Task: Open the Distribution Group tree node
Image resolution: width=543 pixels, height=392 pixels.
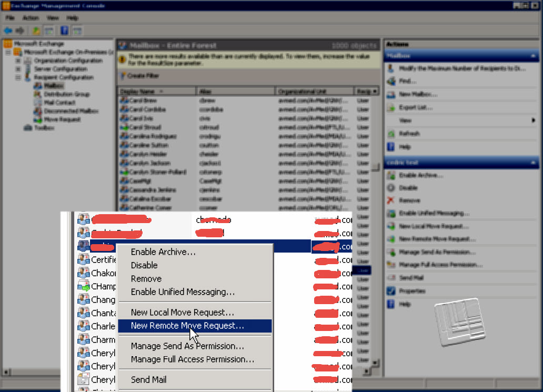Action: (x=66, y=94)
